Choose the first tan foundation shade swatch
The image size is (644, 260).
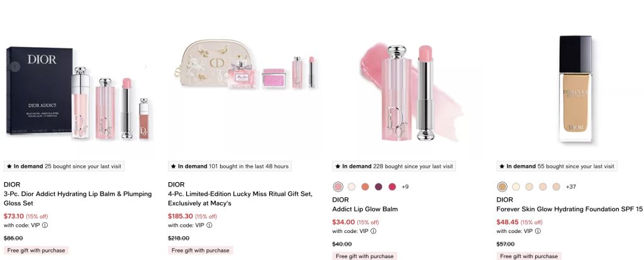pos(502,187)
